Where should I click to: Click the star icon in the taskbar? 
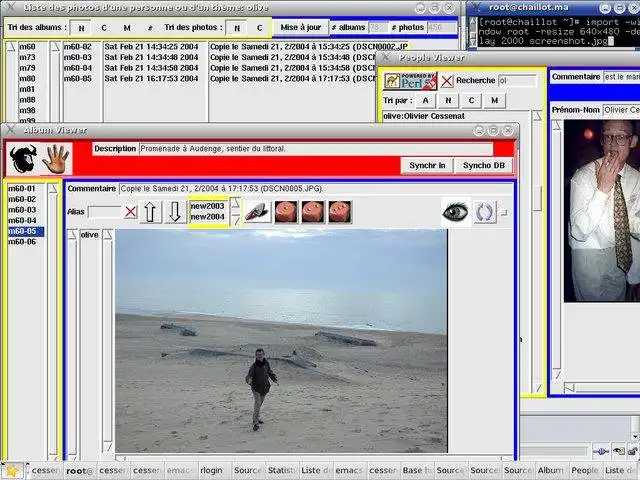[12, 471]
